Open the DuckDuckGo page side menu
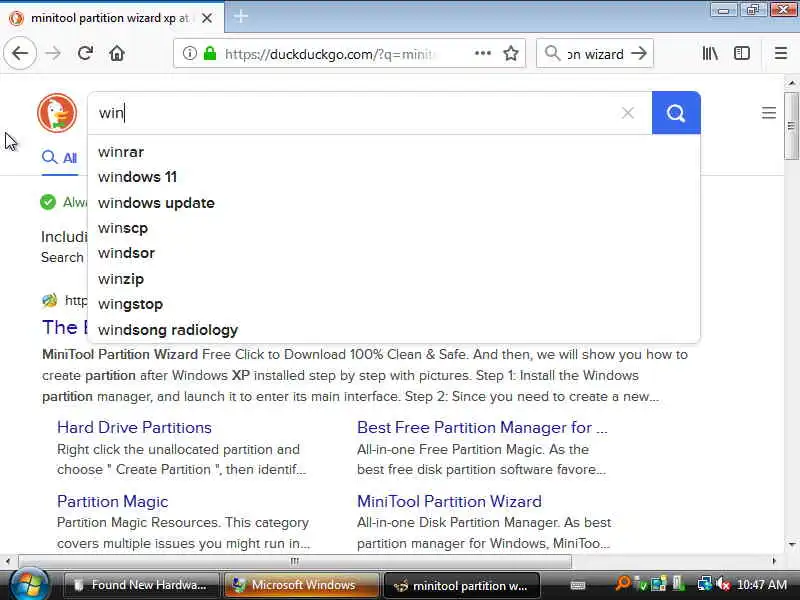This screenshot has height=600, width=800. pyautogui.click(x=768, y=113)
